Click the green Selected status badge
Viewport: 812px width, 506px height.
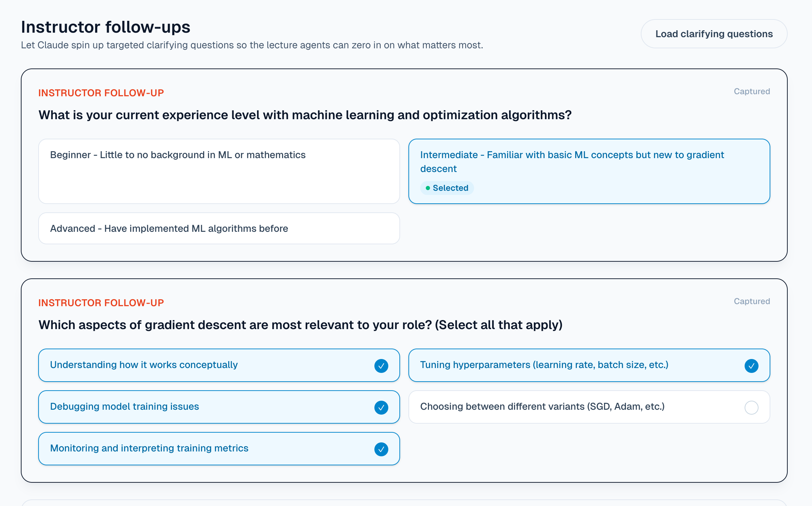coord(447,188)
